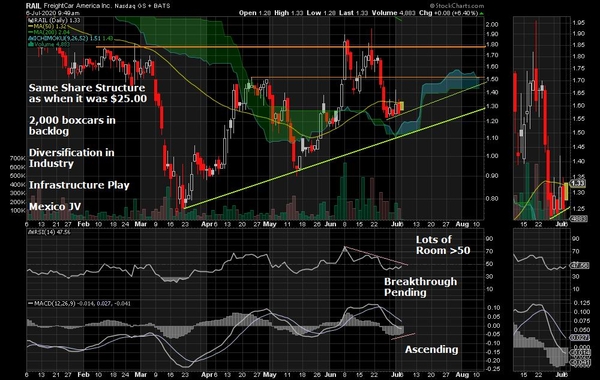
Task: Select the ICHIMOKU(9,26,52) legend entry
Action: (x=70, y=39)
